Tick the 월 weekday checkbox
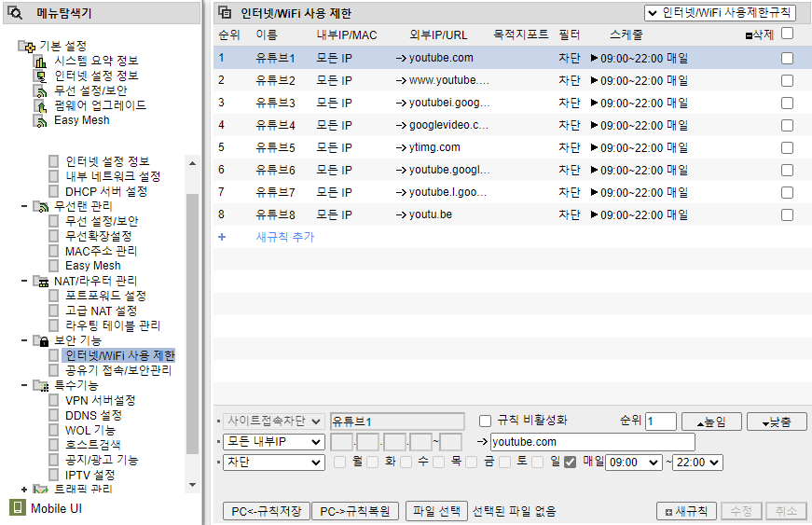The image size is (812, 525). [x=339, y=462]
